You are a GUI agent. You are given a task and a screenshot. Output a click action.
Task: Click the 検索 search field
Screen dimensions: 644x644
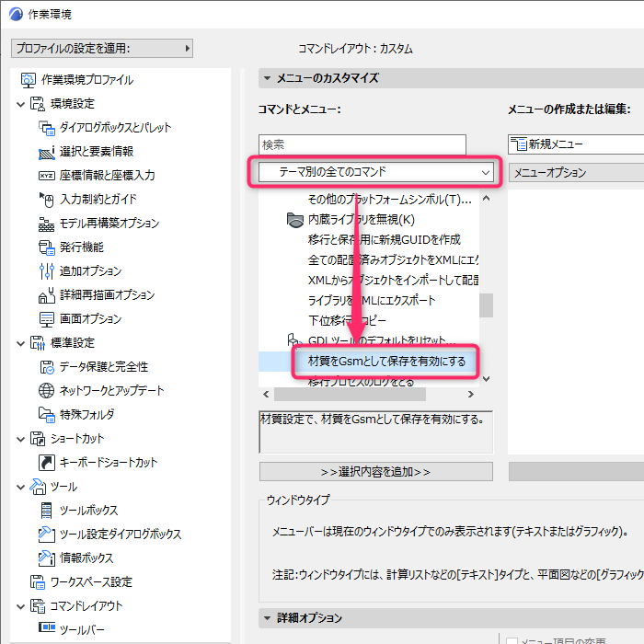pyautogui.click(x=362, y=144)
